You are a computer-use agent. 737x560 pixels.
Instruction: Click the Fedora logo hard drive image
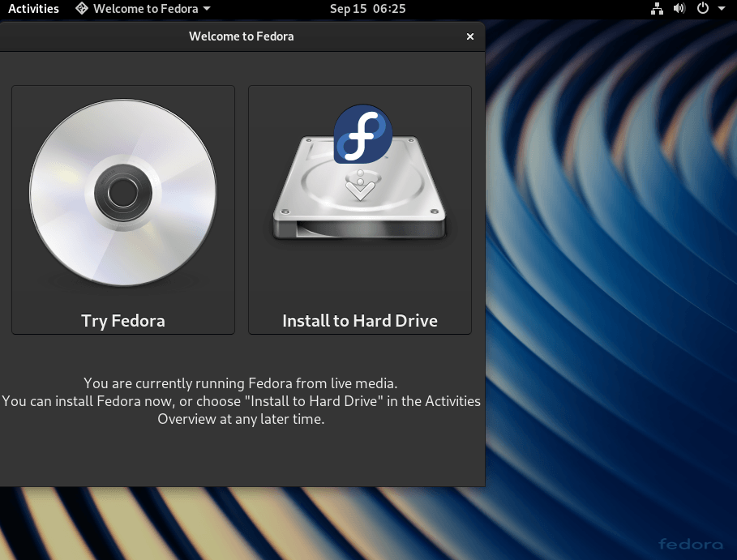pyautogui.click(x=360, y=172)
